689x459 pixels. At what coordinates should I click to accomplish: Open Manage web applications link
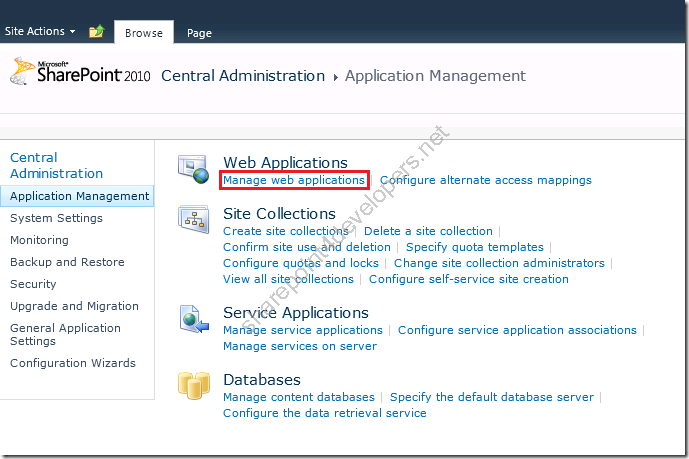pos(294,180)
